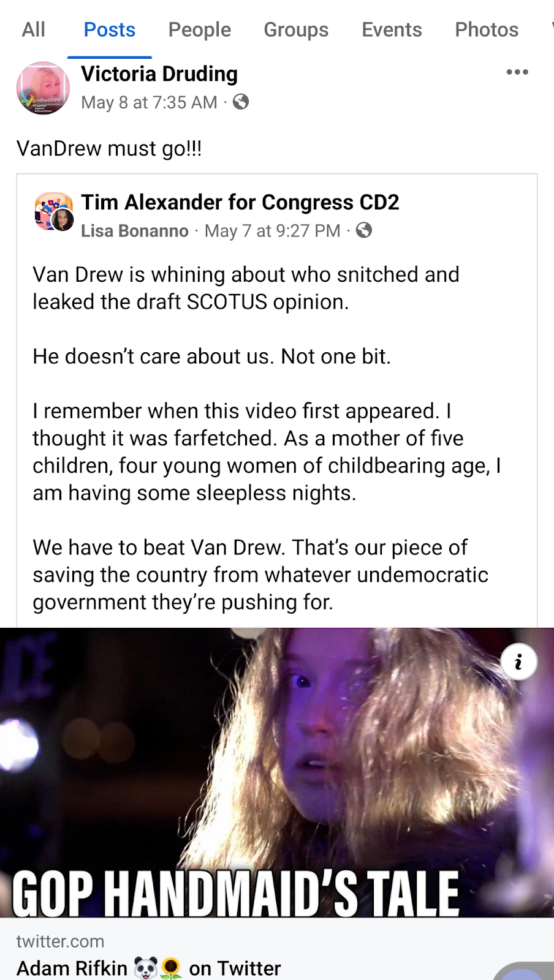
Task: Open Tim Alexander for Congress CD2 page
Action: tap(240, 202)
